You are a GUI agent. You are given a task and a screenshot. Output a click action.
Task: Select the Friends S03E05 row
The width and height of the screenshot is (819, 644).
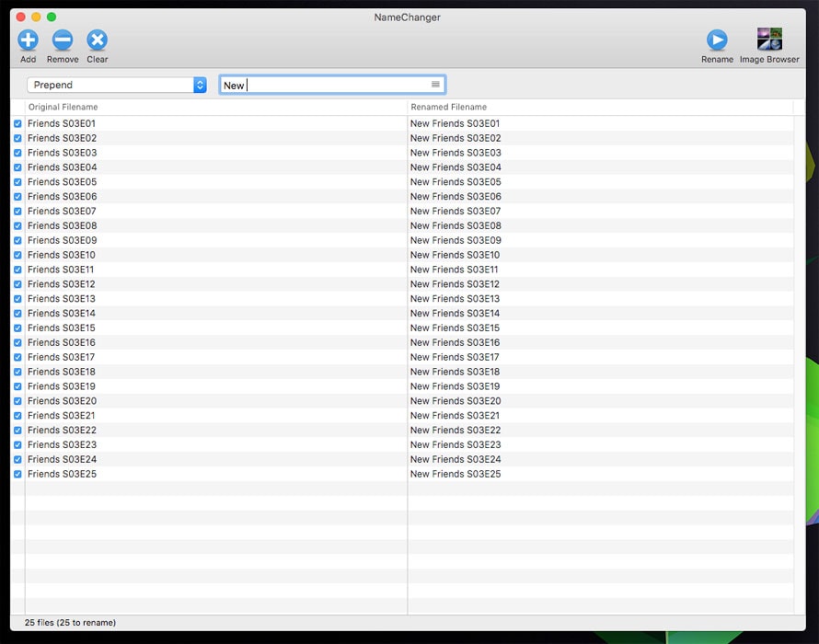point(62,182)
